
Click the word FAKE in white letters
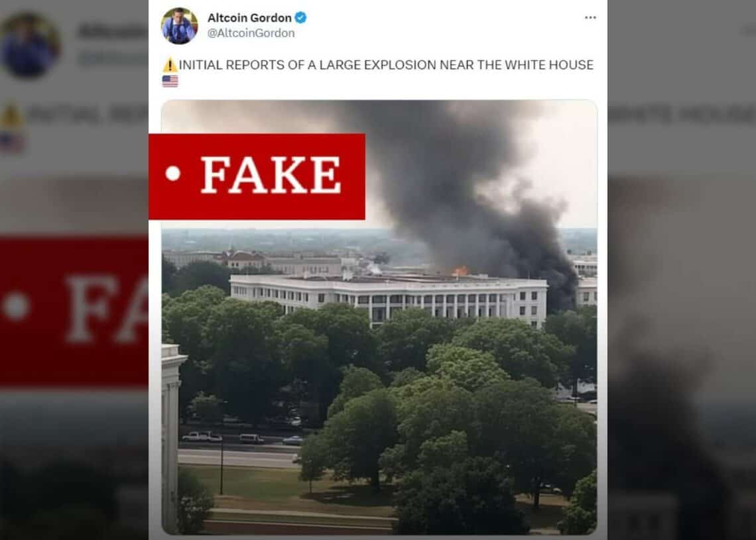(x=271, y=174)
